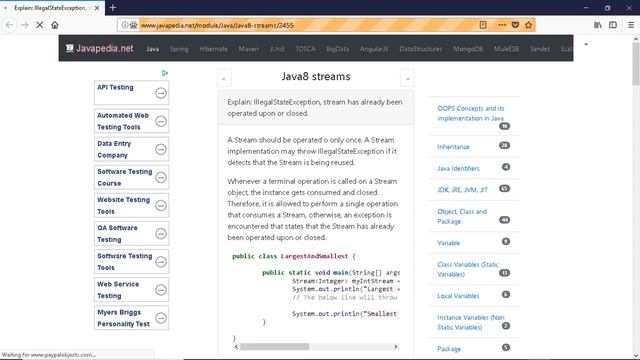
Task: Close the Explain: IllegalStateException tab
Action: pos(97,8)
